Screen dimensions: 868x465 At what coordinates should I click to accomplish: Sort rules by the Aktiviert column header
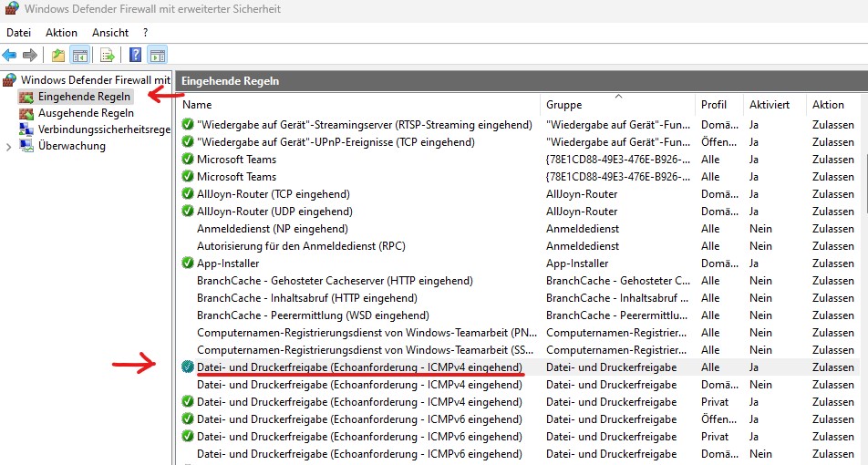click(x=770, y=105)
